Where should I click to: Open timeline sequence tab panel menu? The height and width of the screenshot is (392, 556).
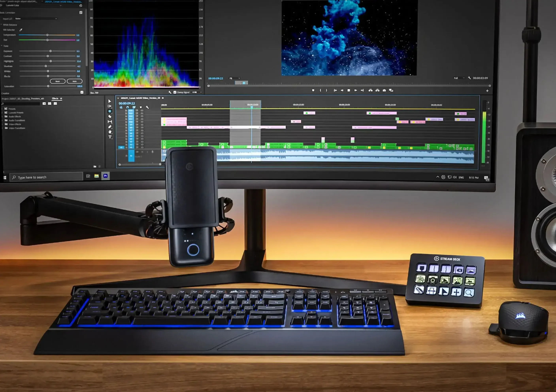(163, 98)
